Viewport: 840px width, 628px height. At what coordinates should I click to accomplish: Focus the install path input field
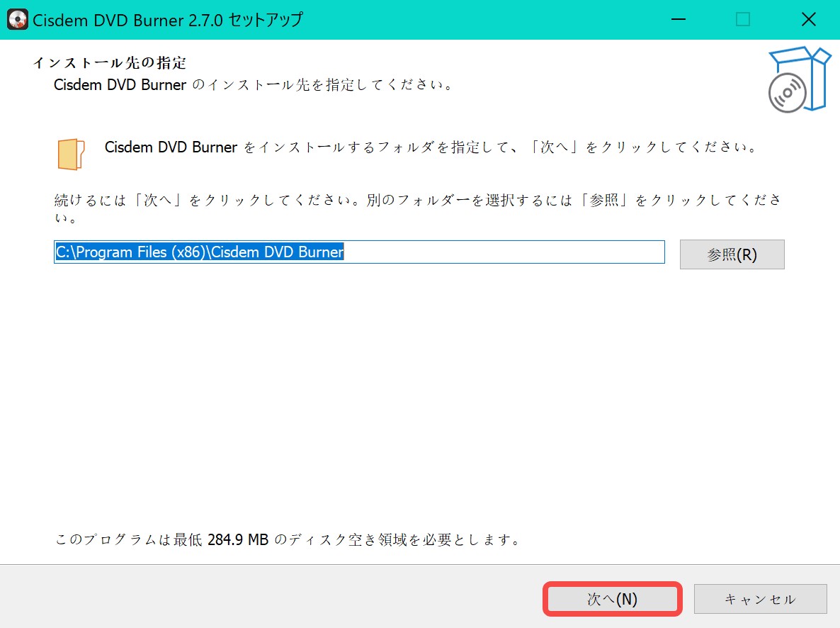(359, 252)
